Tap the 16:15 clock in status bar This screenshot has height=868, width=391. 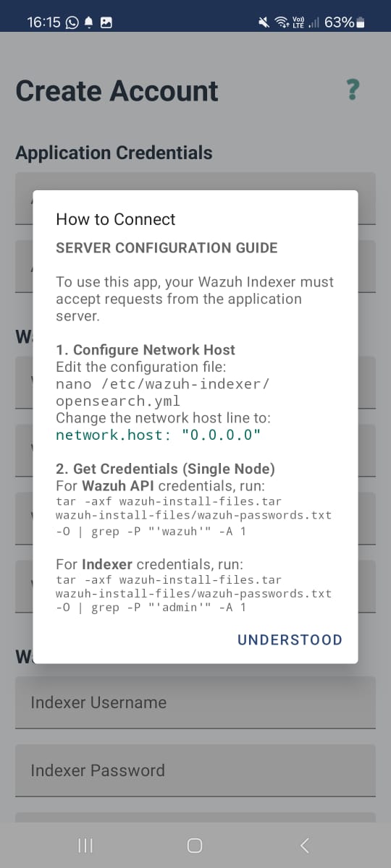pyautogui.click(x=43, y=22)
